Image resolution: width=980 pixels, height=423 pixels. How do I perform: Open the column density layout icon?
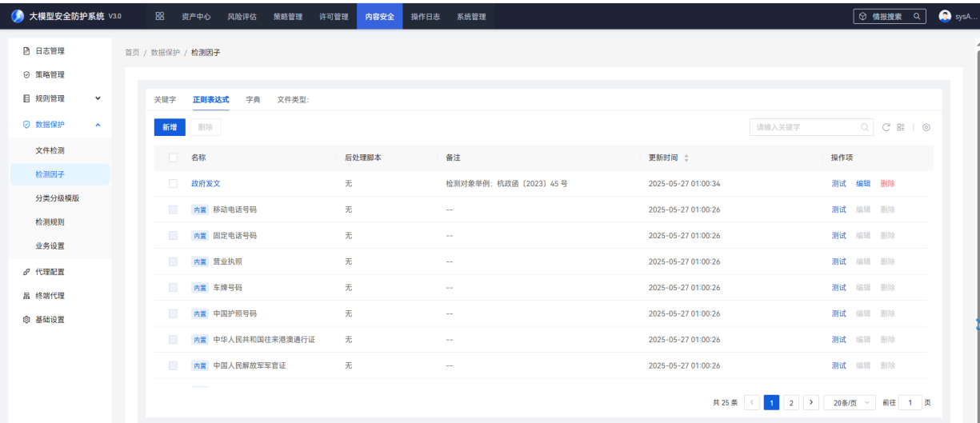click(900, 127)
